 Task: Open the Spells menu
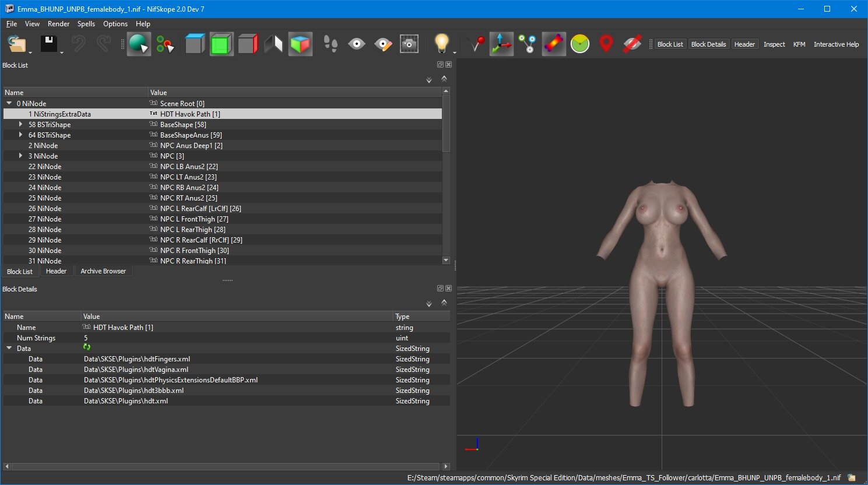coord(86,24)
